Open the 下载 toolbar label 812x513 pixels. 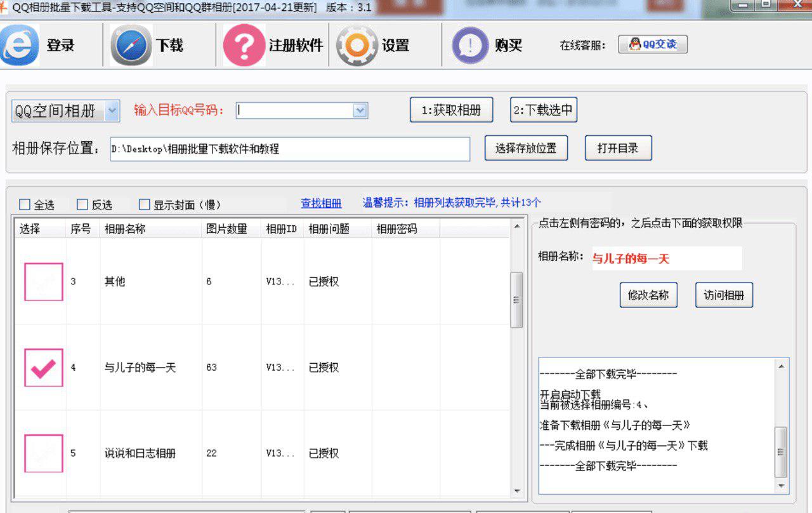pyautogui.click(x=169, y=45)
